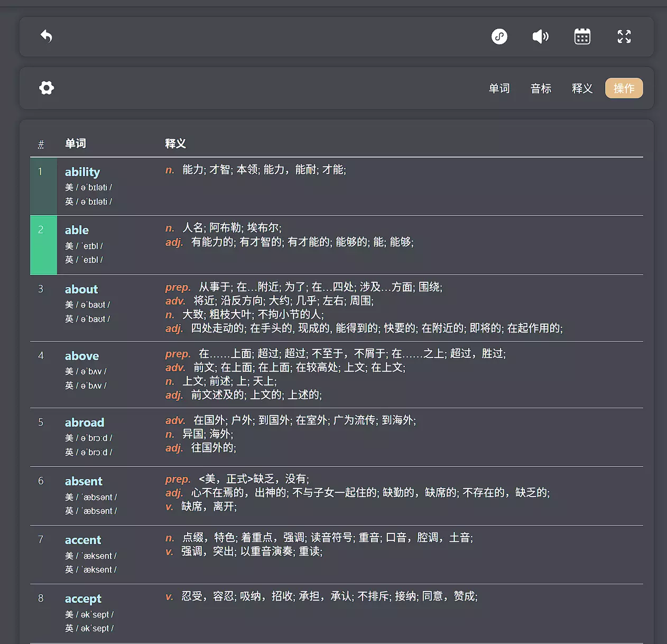Click the dark green bar on row 1
Screen dimensions: 667x644
point(43,186)
